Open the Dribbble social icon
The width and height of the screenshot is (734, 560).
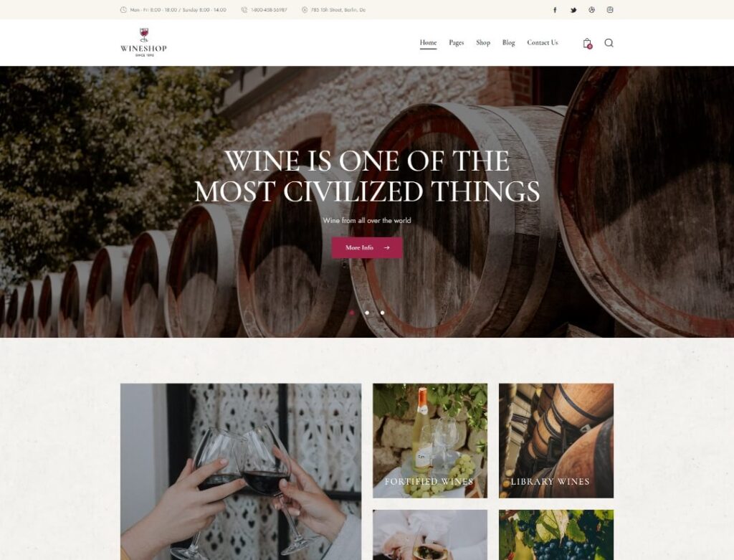pyautogui.click(x=591, y=10)
